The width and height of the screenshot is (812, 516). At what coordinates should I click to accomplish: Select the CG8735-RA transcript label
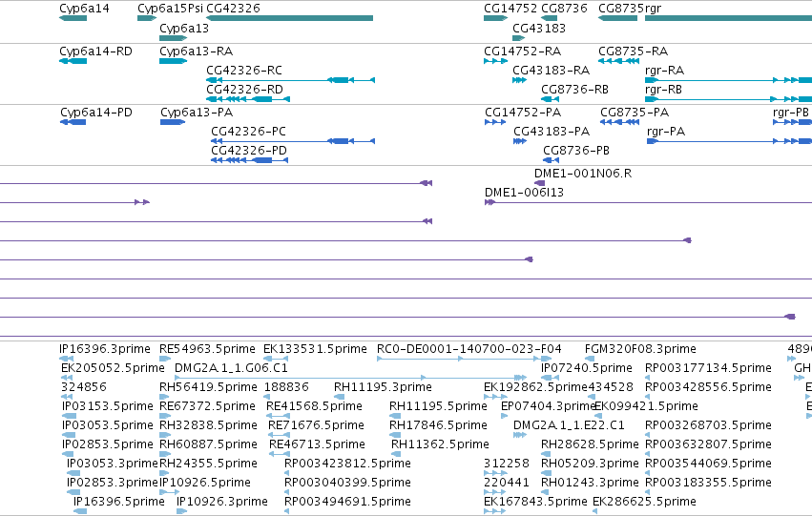(633, 52)
